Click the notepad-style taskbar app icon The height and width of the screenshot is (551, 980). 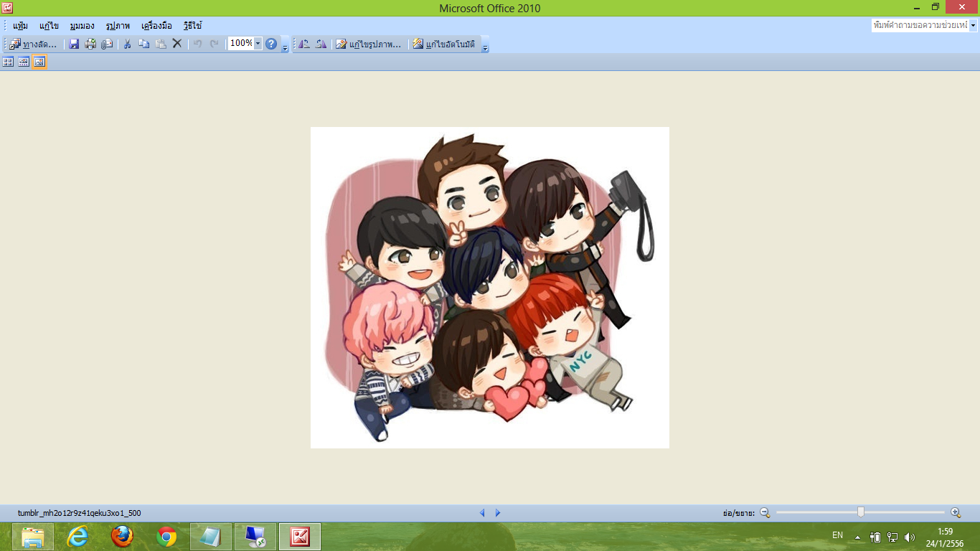pos(211,537)
